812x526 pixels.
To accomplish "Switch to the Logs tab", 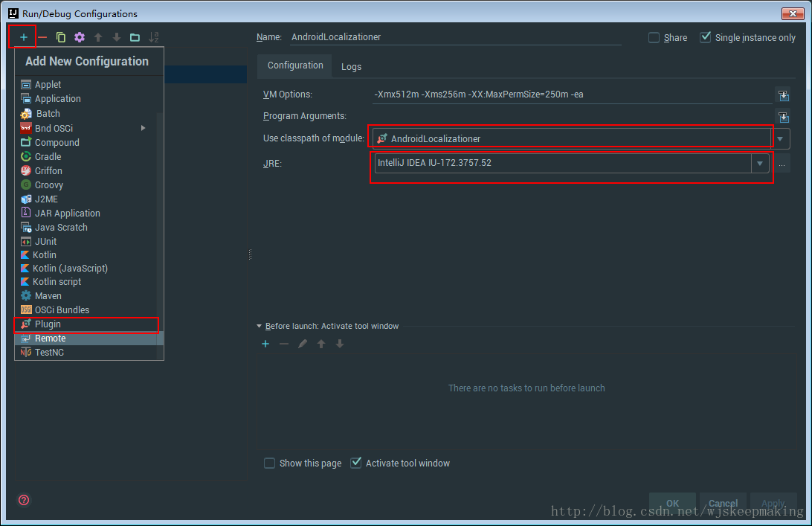I will [351, 67].
